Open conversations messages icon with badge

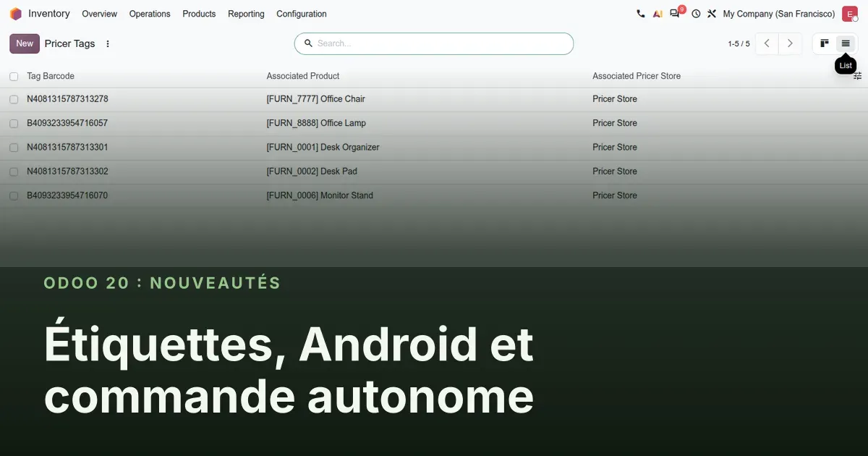tap(676, 13)
